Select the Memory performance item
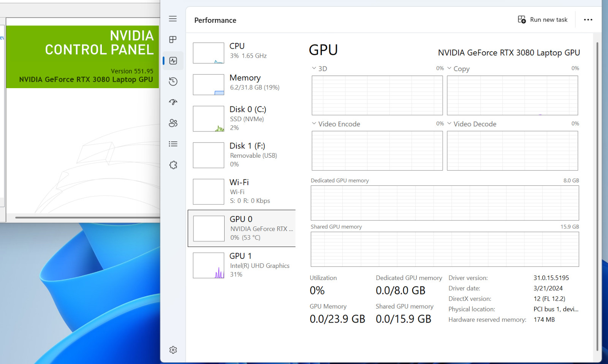 [242, 84]
